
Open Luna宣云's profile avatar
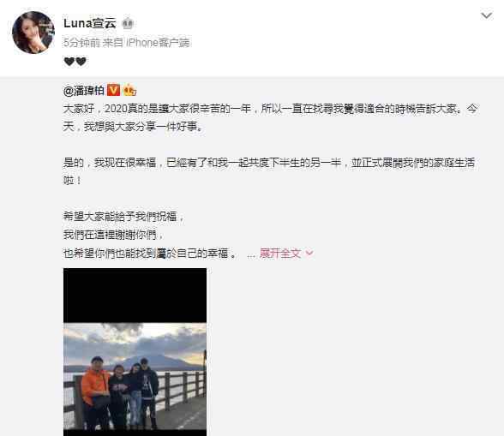tap(33, 33)
